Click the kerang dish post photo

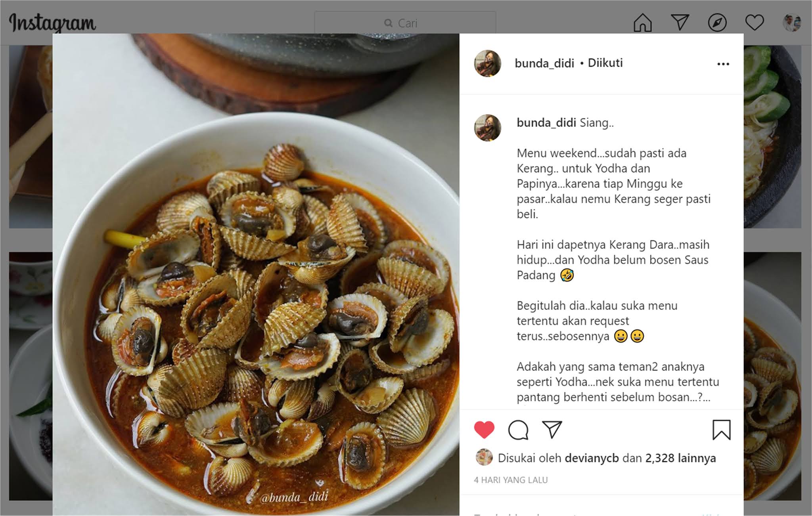click(x=256, y=274)
